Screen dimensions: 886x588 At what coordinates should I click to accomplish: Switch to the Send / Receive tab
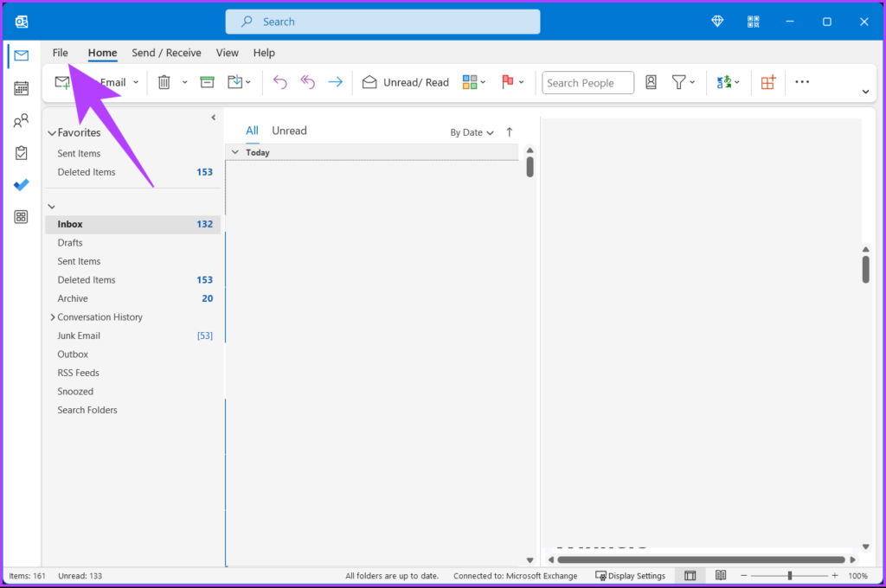166,53
